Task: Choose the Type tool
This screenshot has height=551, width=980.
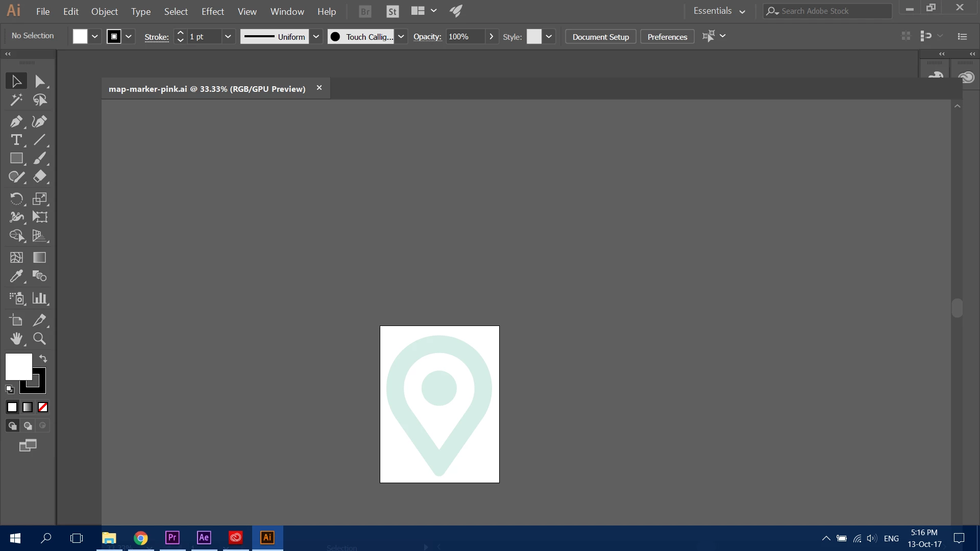Action: tap(16, 140)
